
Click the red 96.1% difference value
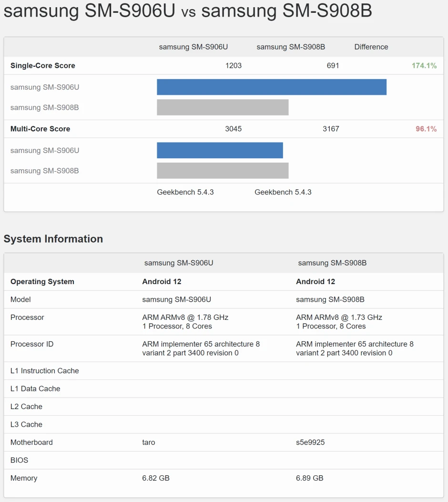tap(426, 129)
